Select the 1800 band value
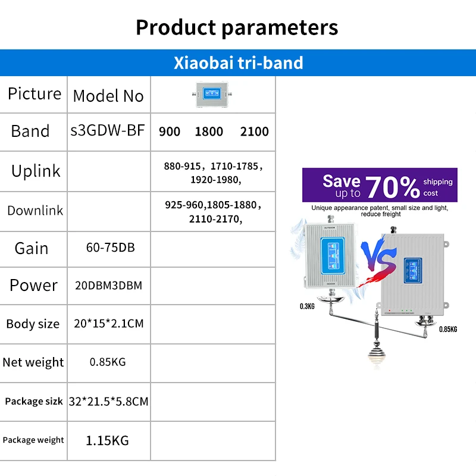 pyautogui.click(x=209, y=132)
